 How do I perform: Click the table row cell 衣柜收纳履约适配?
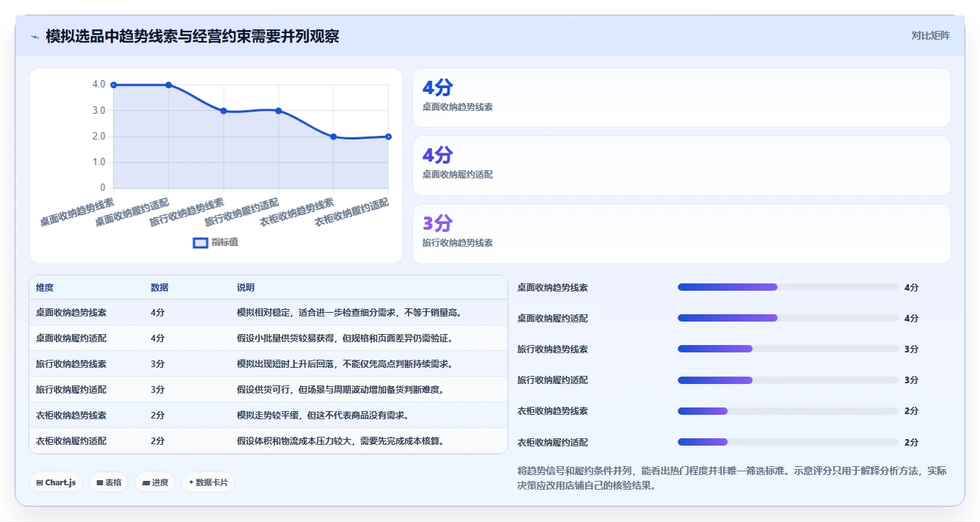pyautogui.click(x=71, y=441)
